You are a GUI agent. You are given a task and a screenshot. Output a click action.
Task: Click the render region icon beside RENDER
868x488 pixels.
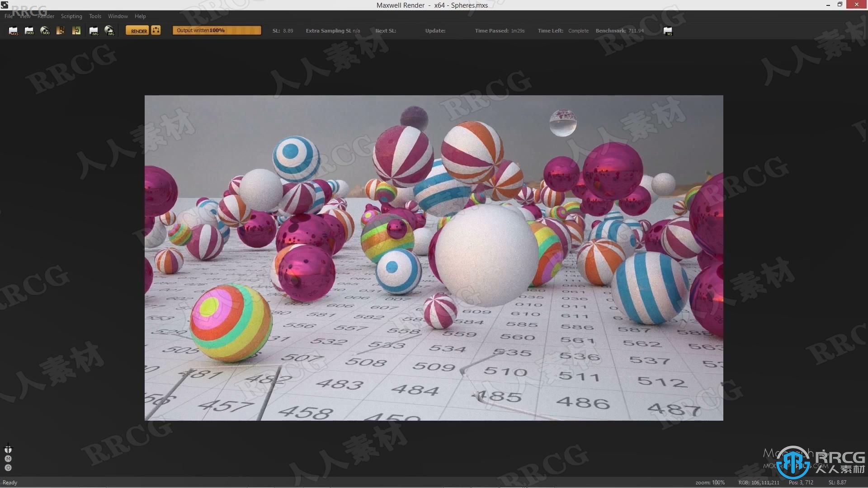point(156,30)
